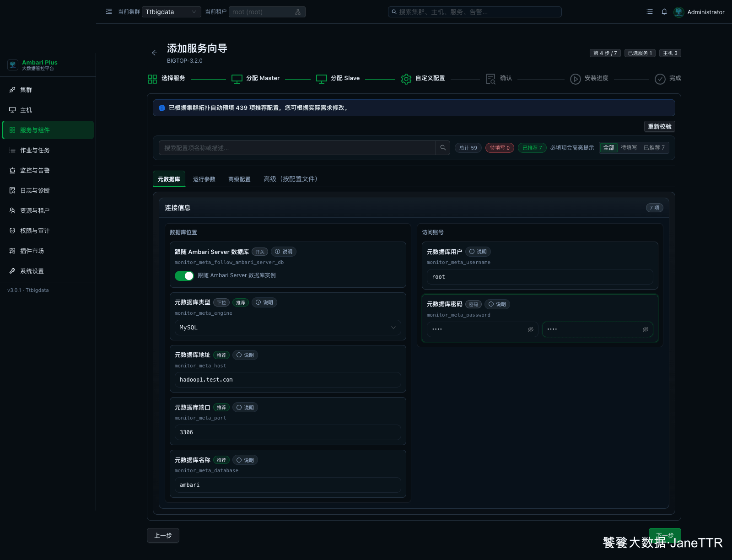732x560 pixels.
Task: Collapse the sidebar menu icon
Action: pyautogui.click(x=109, y=12)
